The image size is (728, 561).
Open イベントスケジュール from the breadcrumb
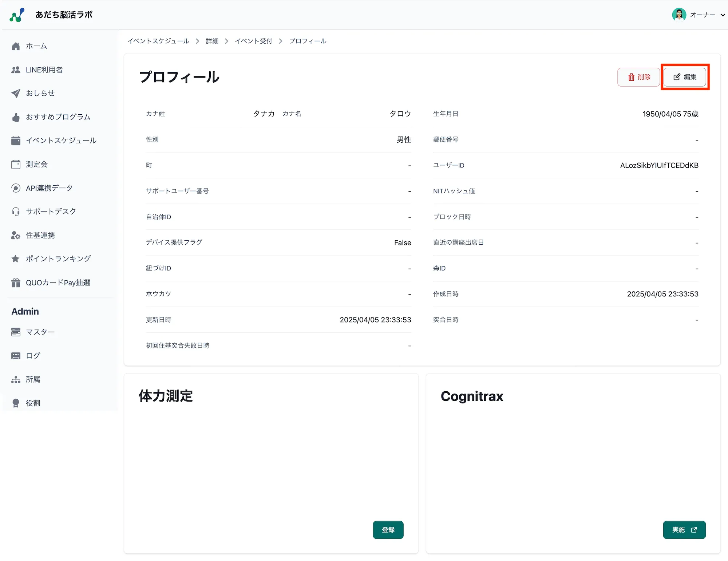pos(159,41)
